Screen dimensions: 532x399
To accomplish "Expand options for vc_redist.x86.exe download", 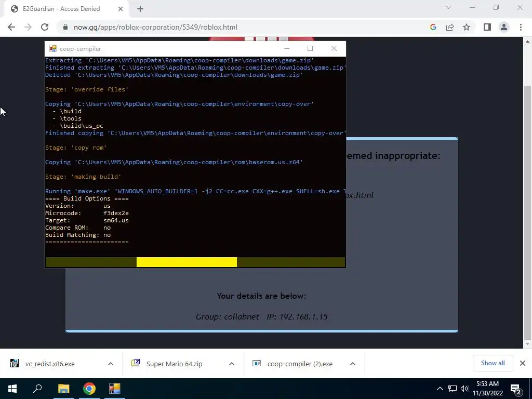I will coord(111,364).
